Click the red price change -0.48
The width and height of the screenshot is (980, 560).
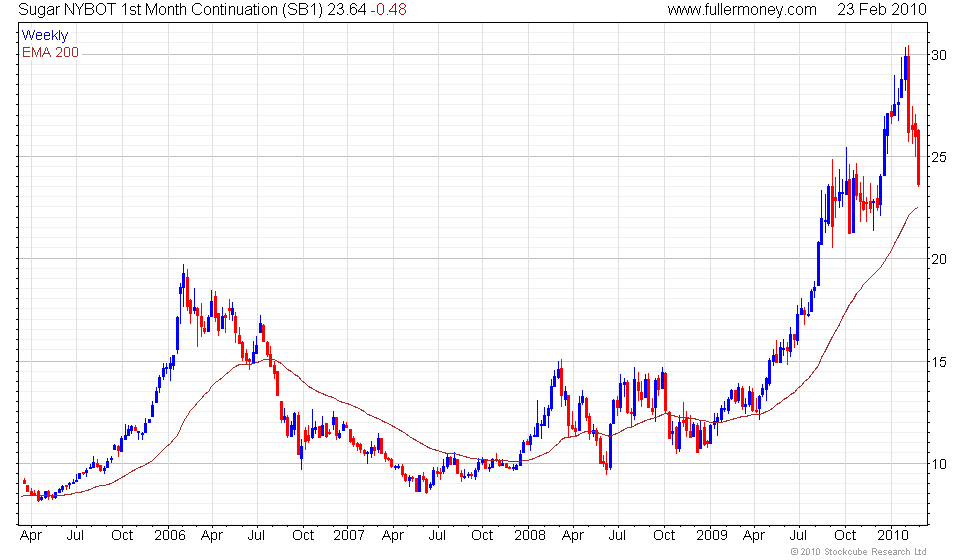click(x=388, y=10)
